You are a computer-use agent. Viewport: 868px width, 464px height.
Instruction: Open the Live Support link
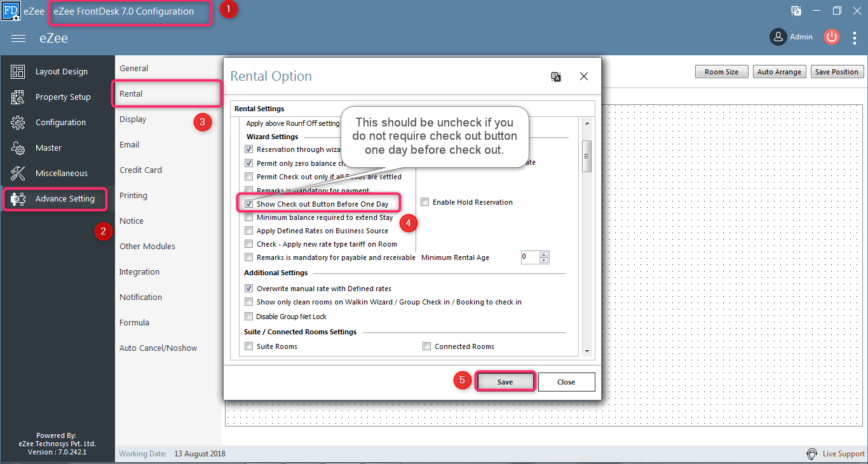[844, 454]
